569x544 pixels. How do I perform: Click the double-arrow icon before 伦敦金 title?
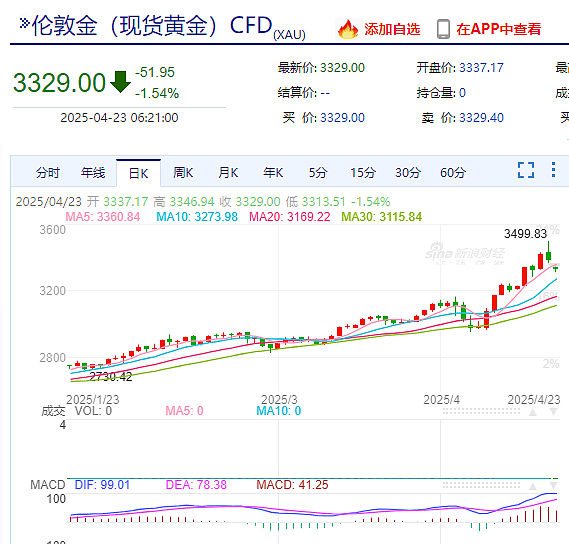(x=24, y=23)
